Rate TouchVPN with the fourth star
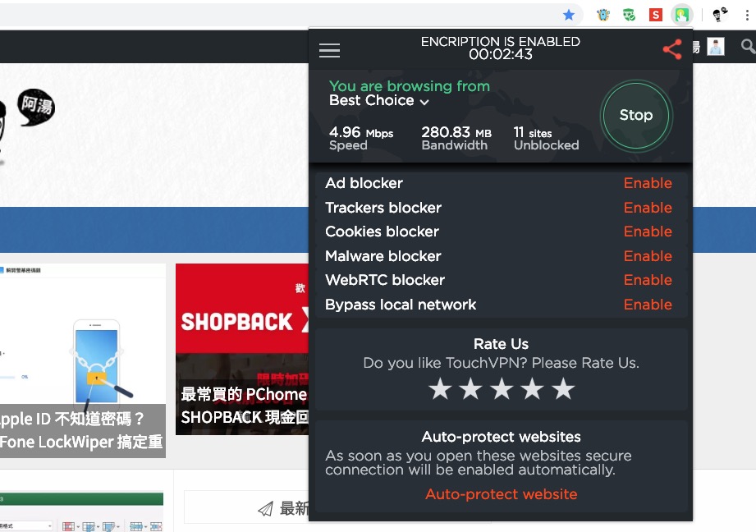Viewport: 756px width, 532px height. 532,388
